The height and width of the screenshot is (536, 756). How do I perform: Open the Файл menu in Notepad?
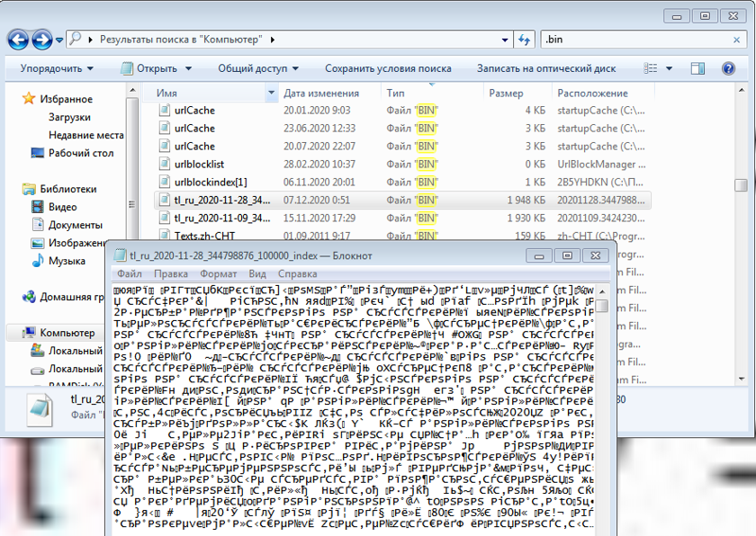pos(129,273)
